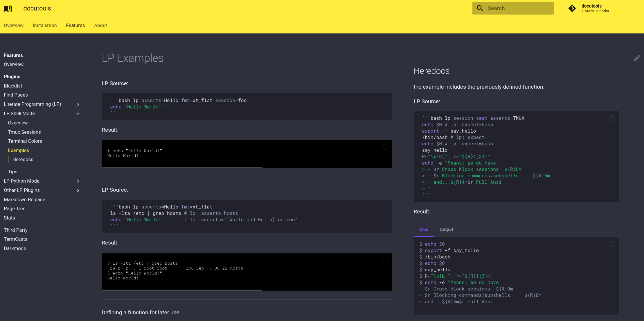The width and height of the screenshot is (644, 321).
Task: Collapse the LP Shell Mode section
Action: 78,114
